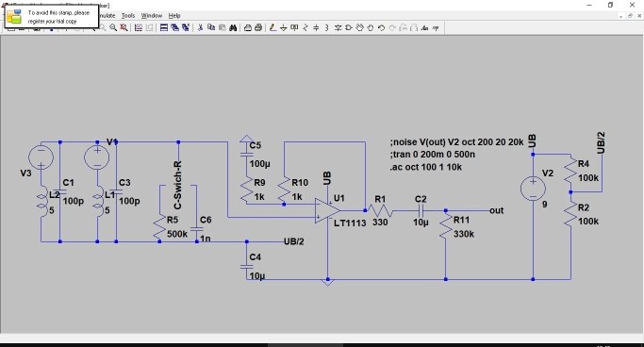Click the Cut scissors icon
This screenshot has width=644, height=347.
click(x=200, y=28)
